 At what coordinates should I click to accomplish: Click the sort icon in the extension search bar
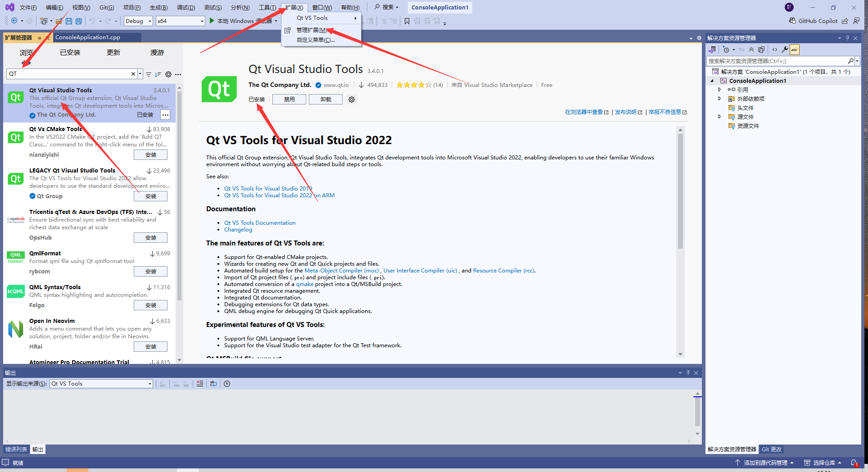click(158, 74)
